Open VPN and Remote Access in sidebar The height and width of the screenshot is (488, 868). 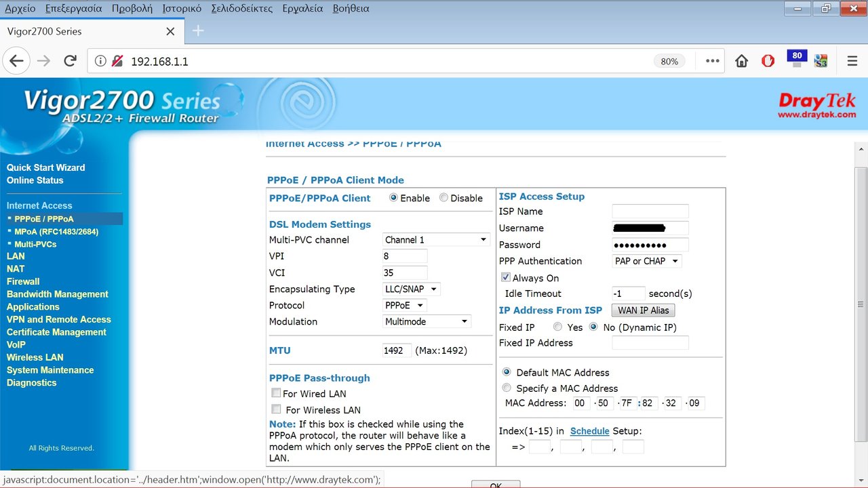click(59, 319)
